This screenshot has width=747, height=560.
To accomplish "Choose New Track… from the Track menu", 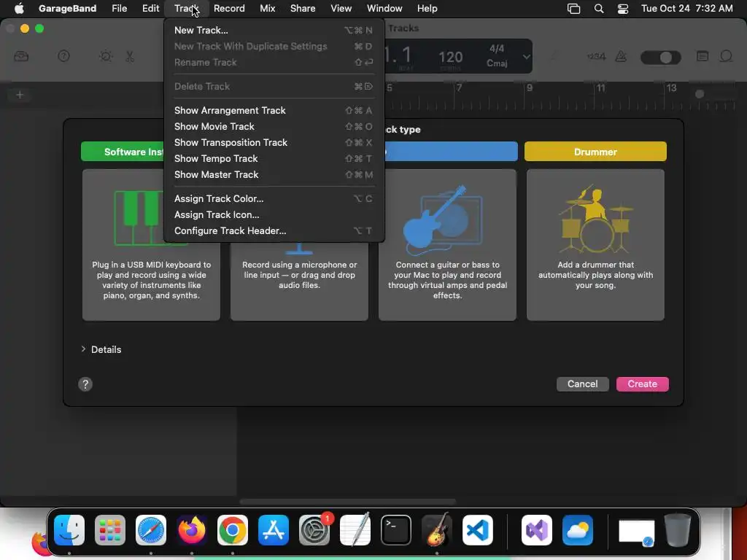I will click(274, 30).
